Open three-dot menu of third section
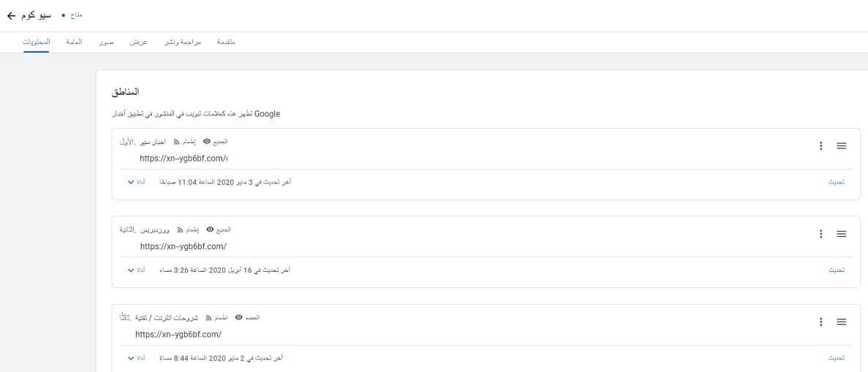 point(821,322)
